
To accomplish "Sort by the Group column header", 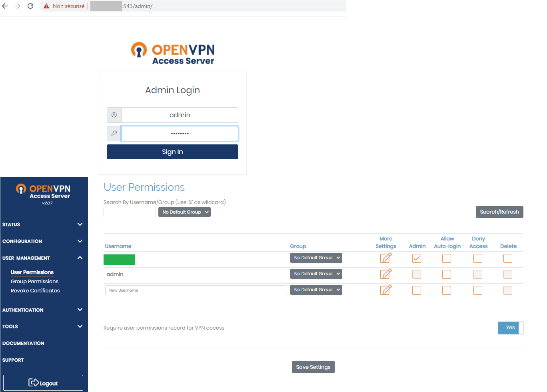I will [x=298, y=246].
